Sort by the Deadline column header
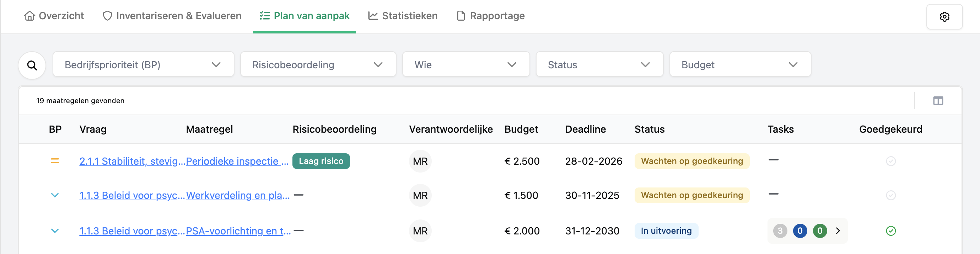This screenshot has height=254, width=980. tap(585, 129)
